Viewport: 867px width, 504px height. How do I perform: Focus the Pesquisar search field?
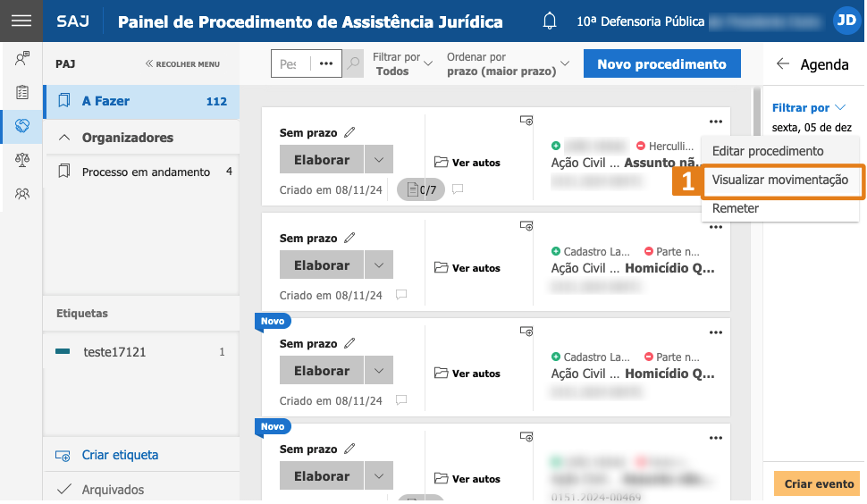click(x=290, y=63)
